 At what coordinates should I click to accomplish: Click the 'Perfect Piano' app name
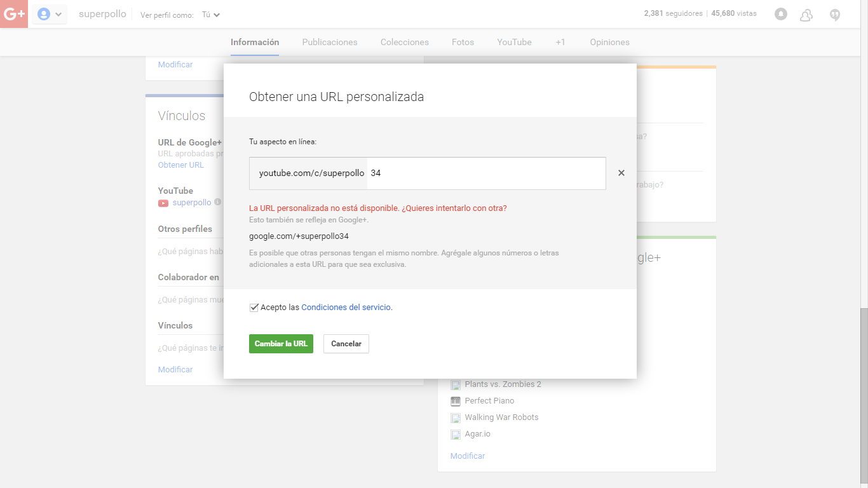point(490,401)
